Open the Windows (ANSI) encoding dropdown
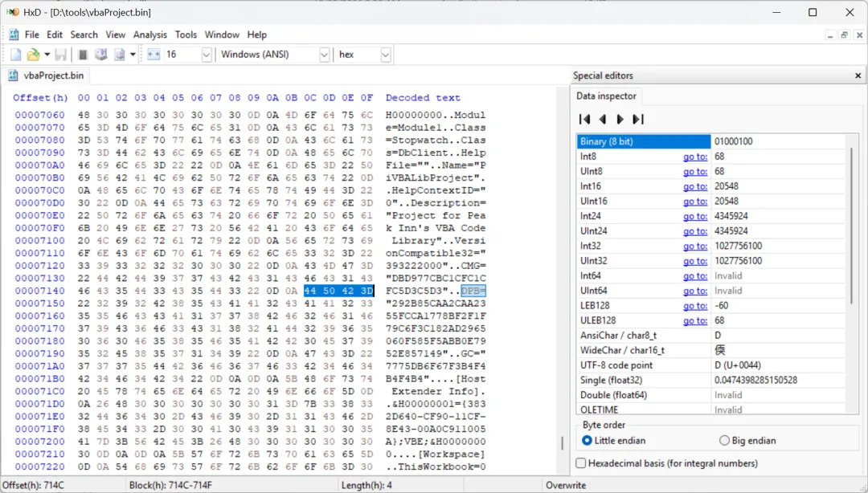Screen dimensions: 868x493 coord(325,55)
